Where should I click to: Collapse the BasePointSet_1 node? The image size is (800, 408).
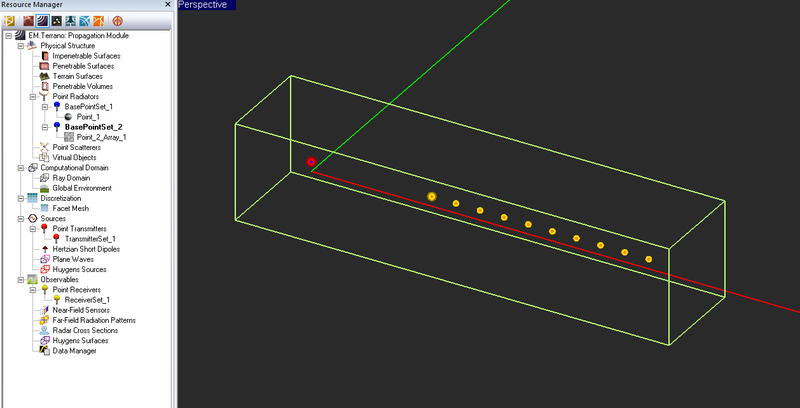tap(45, 107)
